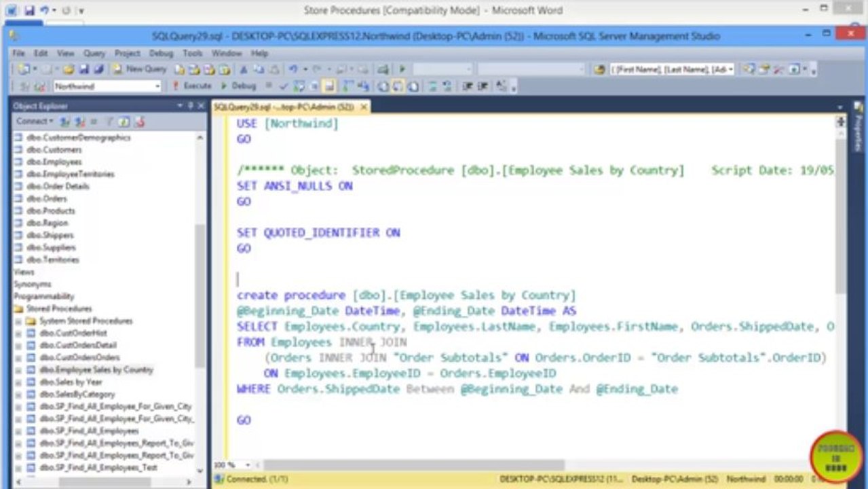This screenshot has width=868, height=489.
Task: Open the Query menu
Action: (x=94, y=53)
